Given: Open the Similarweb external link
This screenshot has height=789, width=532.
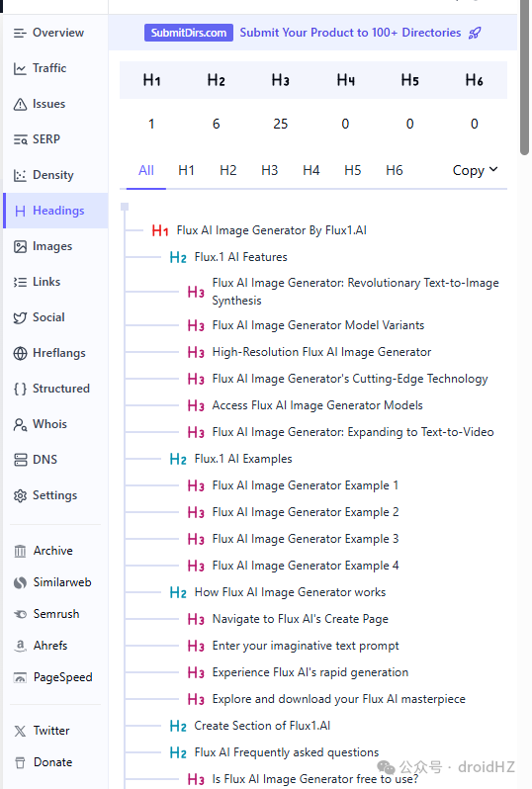Looking at the screenshot, I should coord(52,582).
